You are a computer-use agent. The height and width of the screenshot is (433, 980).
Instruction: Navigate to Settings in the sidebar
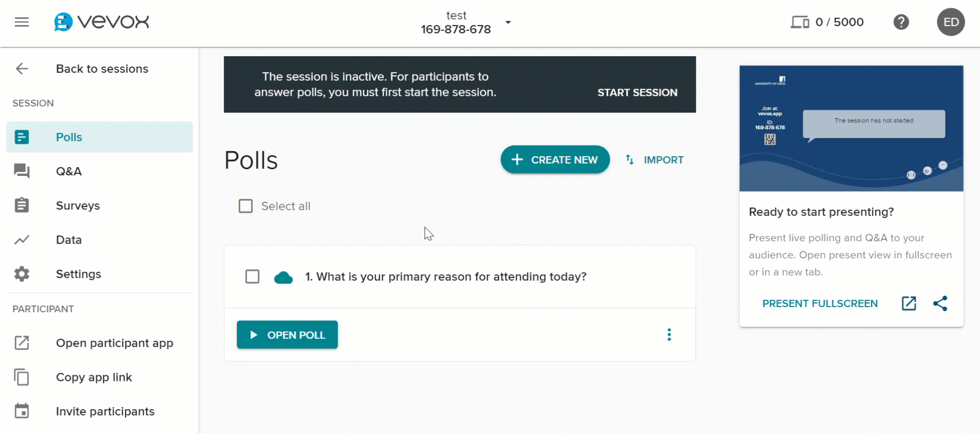click(78, 274)
